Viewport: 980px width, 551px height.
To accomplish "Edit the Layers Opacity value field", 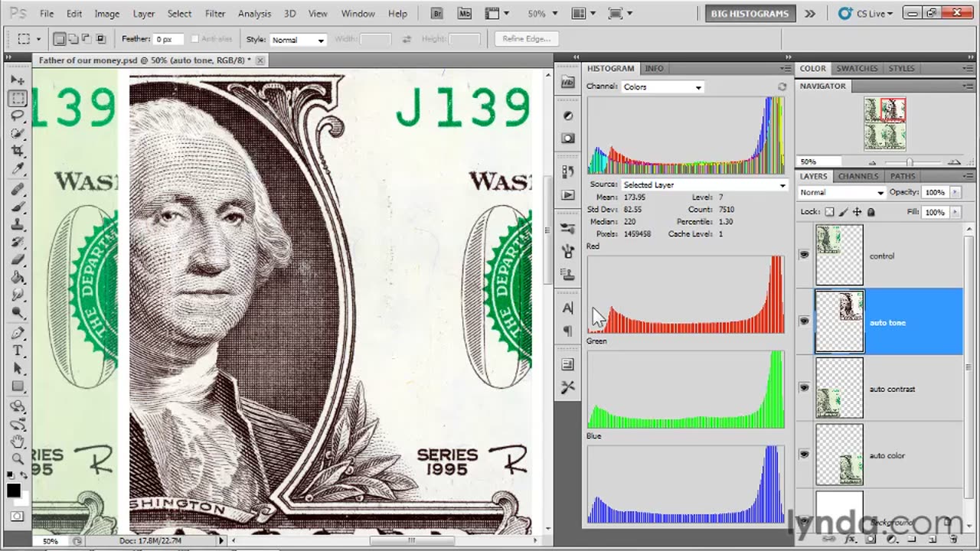I will [x=936, y=192].
